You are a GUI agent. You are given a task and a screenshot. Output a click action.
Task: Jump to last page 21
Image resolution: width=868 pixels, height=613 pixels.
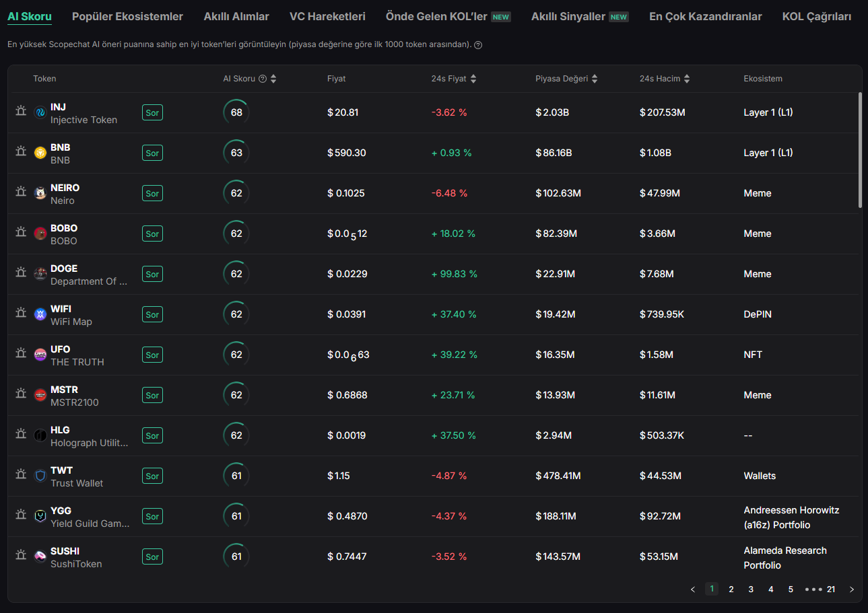[831, 589]
